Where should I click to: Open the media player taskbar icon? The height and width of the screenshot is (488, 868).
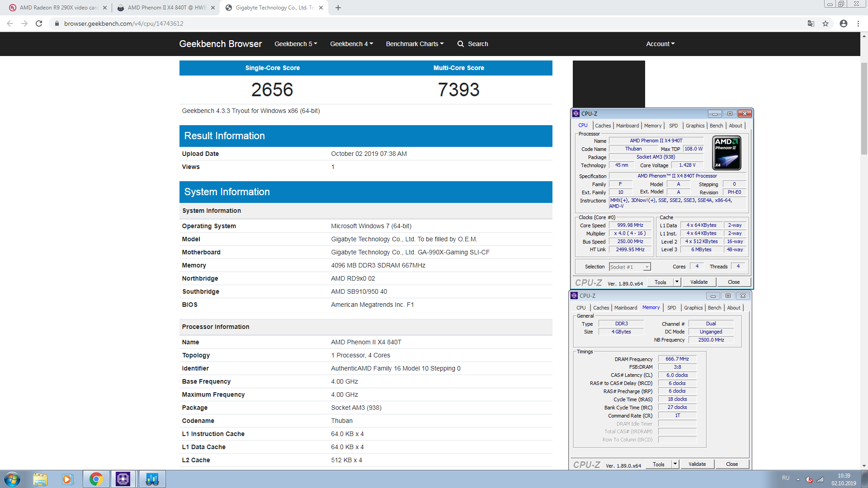pyautogui.click(x=67, y=479)
